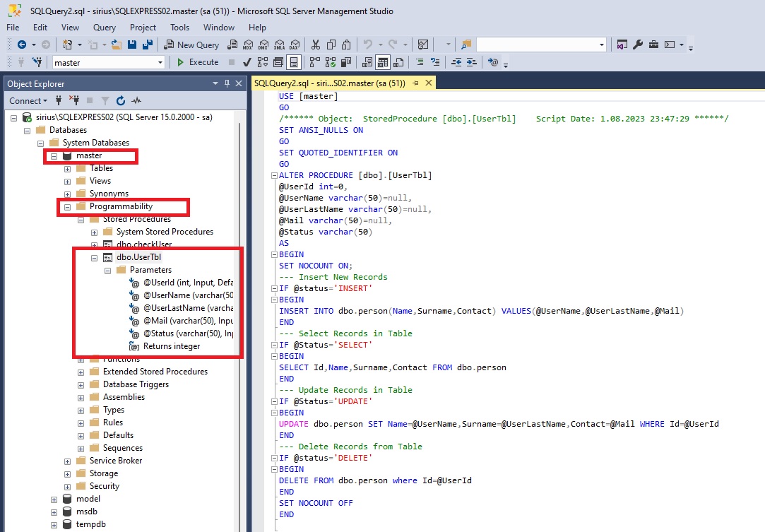Run the script with Execute
The width and height of the screenshot is (765, 532).
[198, 62]
